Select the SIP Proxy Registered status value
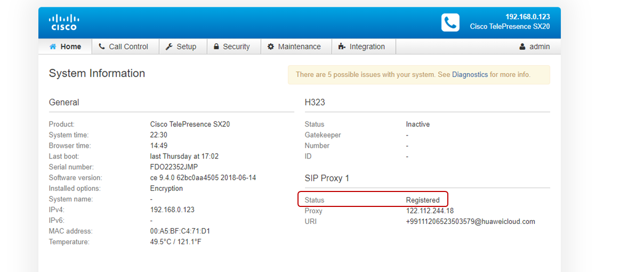This screenshot has height=272, width=644. click(x=423, y=200)
